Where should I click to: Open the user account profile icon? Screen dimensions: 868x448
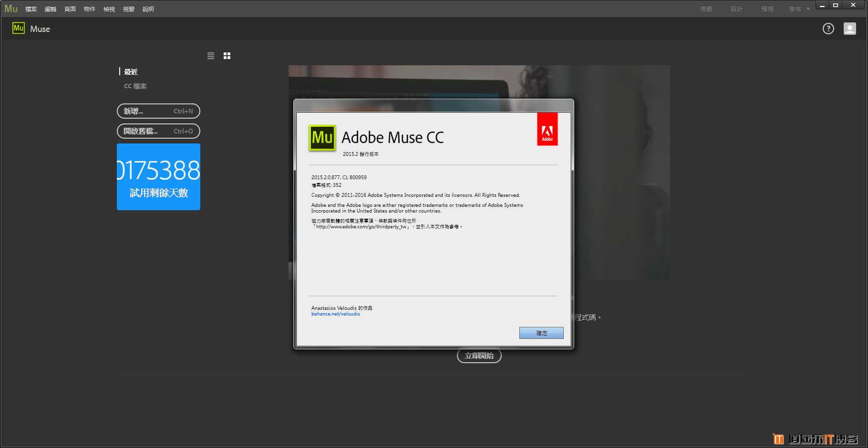(x=850, y=29)
